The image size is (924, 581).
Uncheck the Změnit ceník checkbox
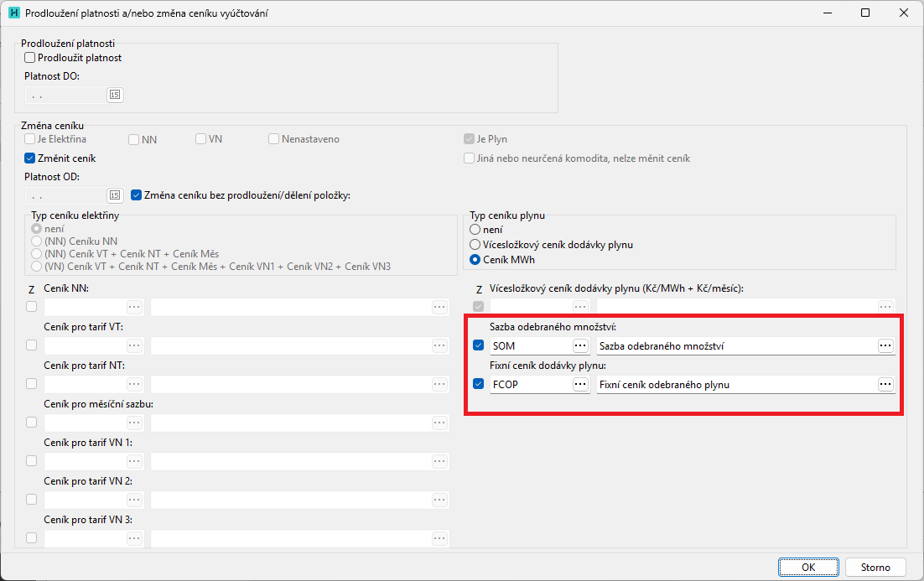[x=30, y=158]
